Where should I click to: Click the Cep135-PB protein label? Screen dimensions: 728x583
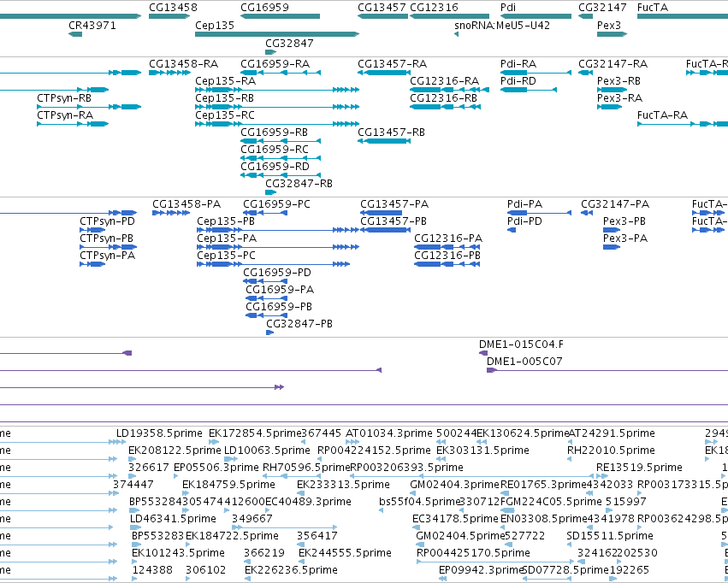click(226, 221)
